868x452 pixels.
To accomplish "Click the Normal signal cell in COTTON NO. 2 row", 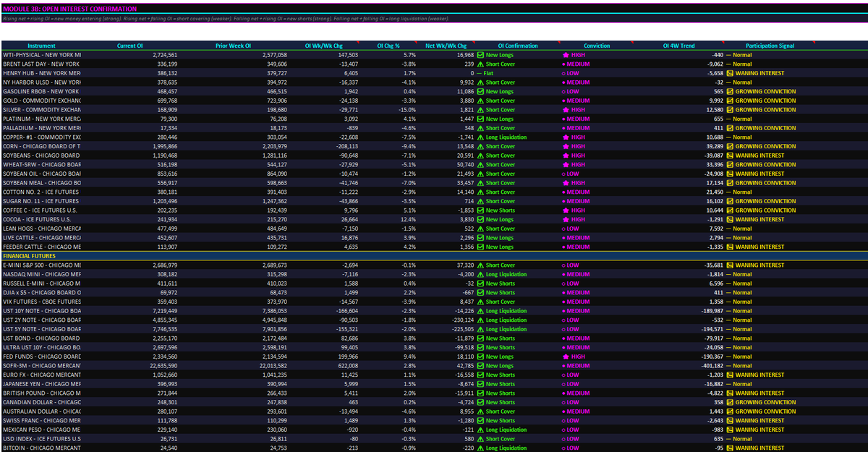I will tap(770, 192).
